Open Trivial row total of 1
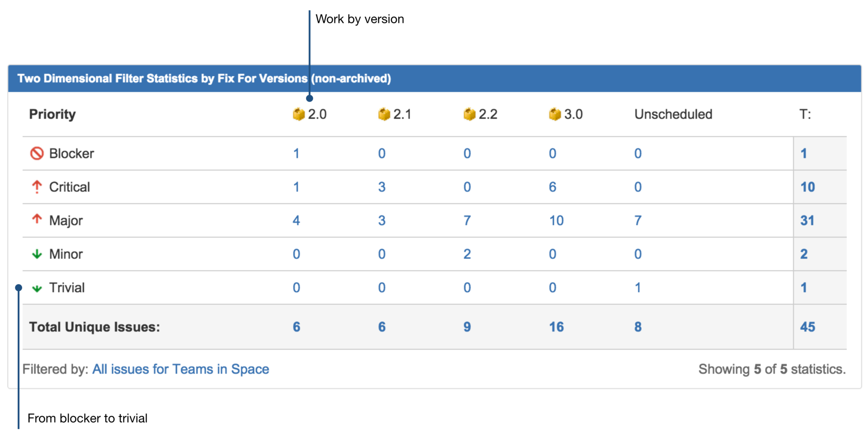 pyautogui.click(x=804, y=288)
